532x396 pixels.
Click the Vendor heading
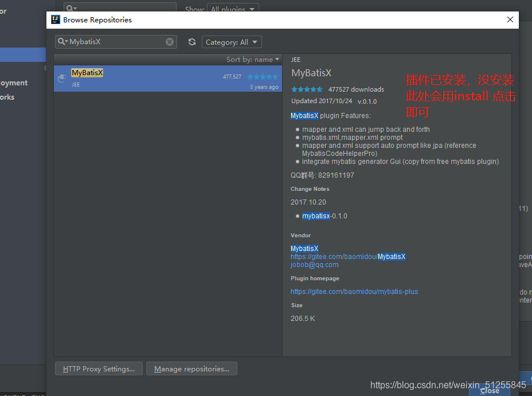300,236
